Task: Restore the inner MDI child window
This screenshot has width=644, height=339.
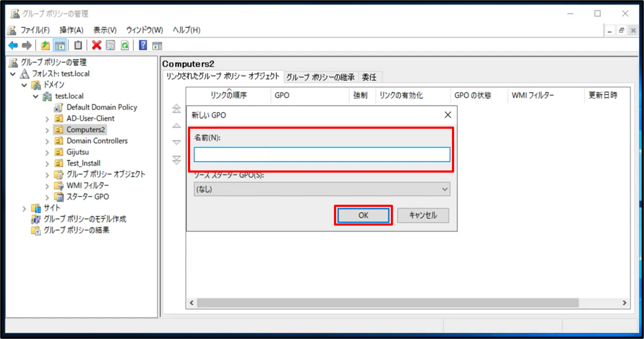Action: pos(621,31)
